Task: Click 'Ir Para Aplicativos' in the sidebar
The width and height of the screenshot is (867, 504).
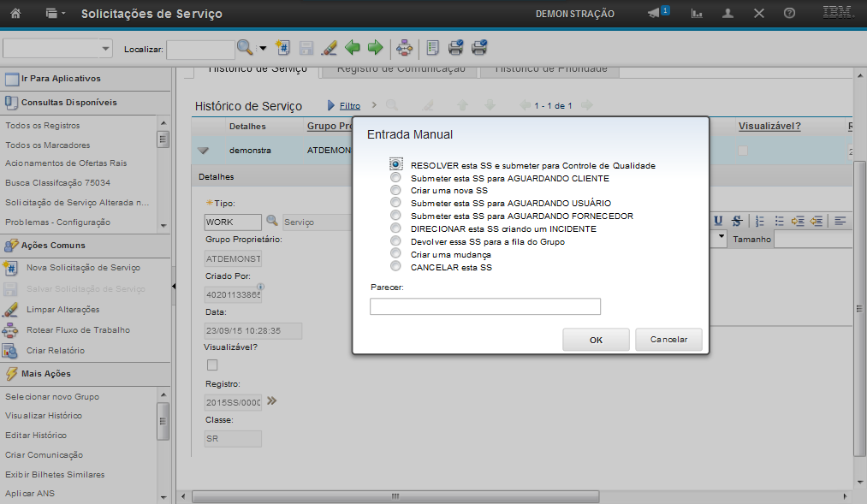Action: [x=60, y=79]
